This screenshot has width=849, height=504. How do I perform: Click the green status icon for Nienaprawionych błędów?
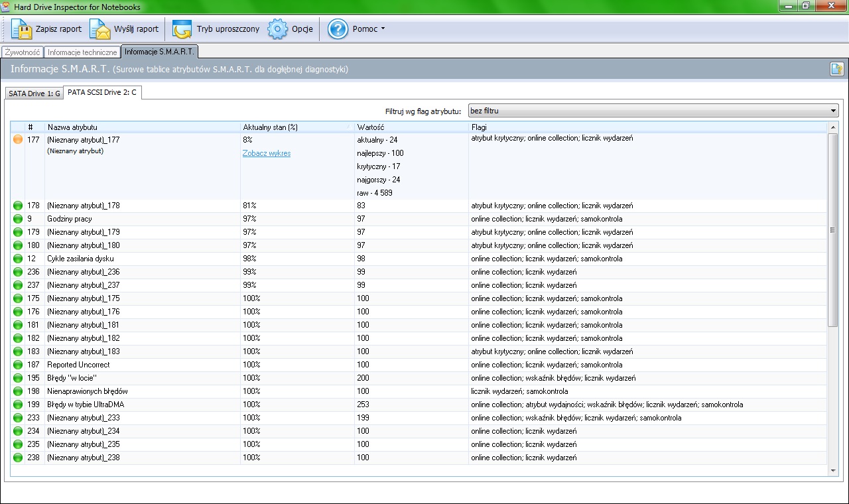click(x=18, y=391)
